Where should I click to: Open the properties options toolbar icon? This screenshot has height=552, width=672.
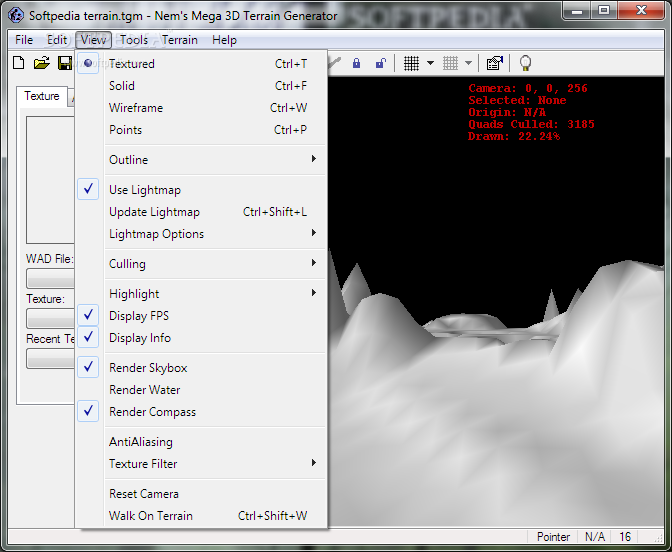tap(495, 63)
